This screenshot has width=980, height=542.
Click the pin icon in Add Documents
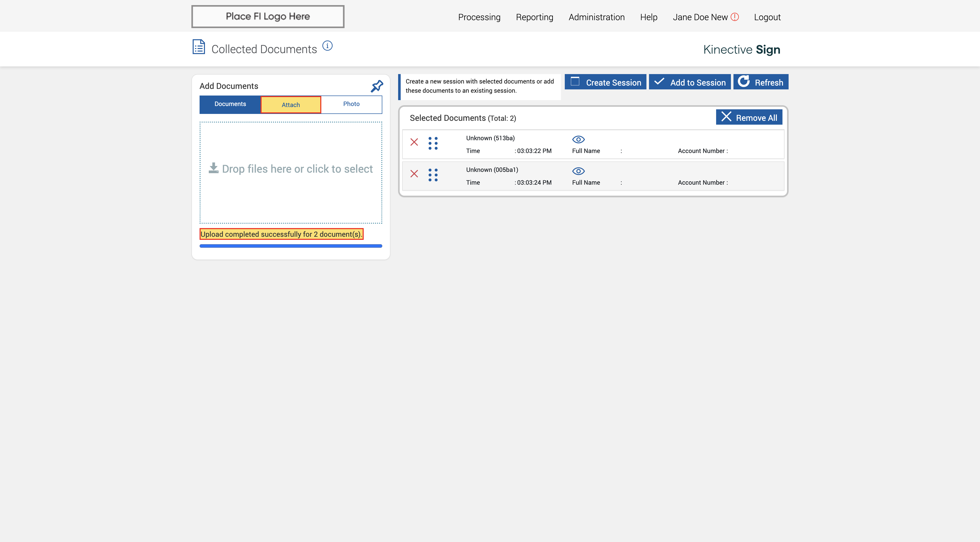tap(377, 86)
